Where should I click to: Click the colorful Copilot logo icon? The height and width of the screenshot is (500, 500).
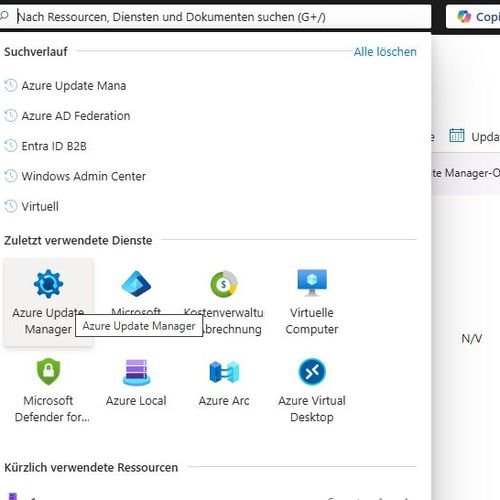pos(464,16)
